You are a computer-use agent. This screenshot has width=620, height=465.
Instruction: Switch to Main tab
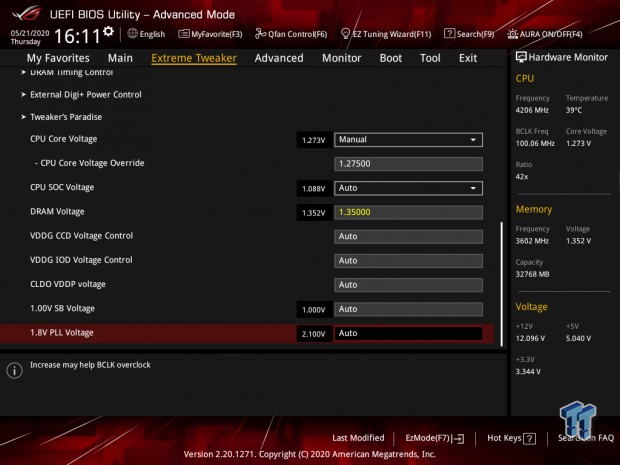[120, 58]
